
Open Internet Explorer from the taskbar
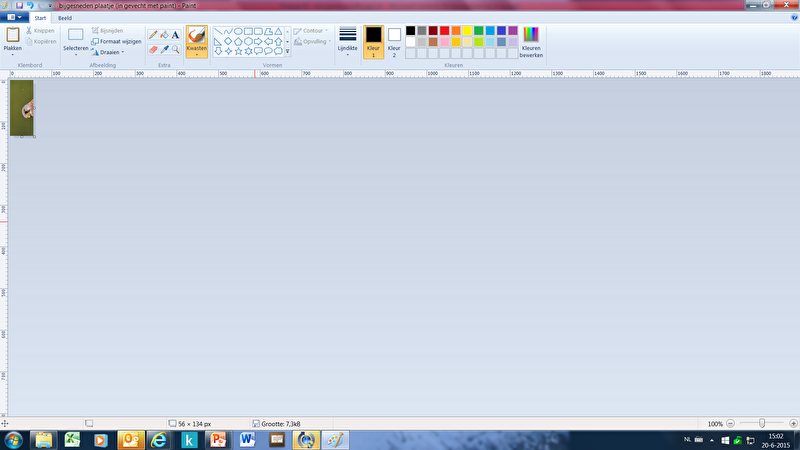(x=158, y=439)
